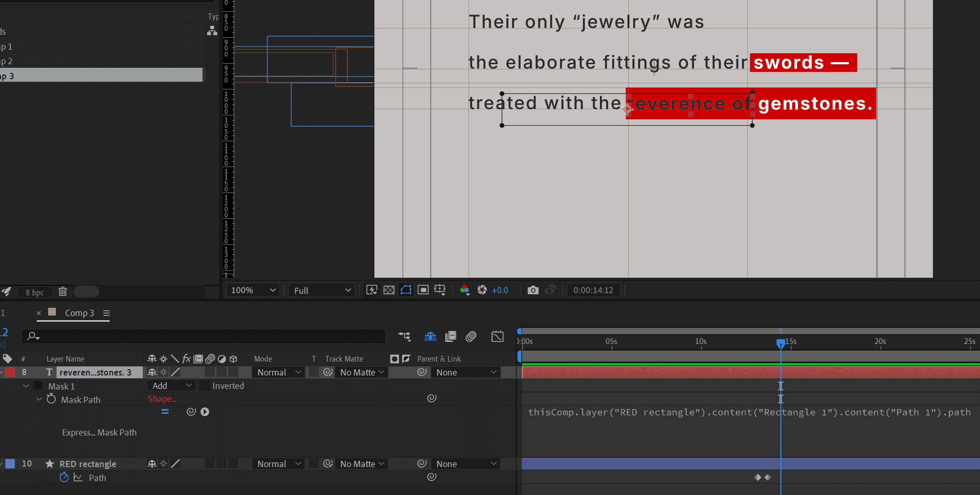Click the exposure value +0.0
The height and width of the screenshot is (495, 980).
point(500,291)
